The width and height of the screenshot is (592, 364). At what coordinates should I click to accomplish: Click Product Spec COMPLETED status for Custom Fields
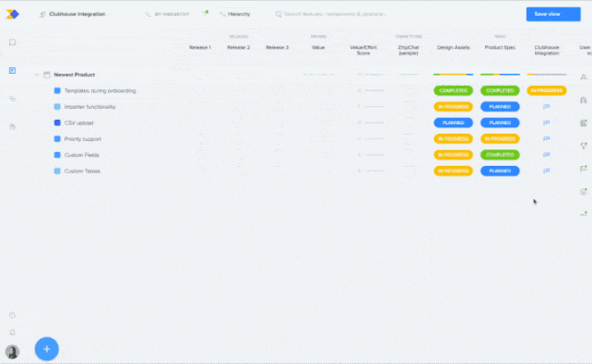[x=500, y=155]
